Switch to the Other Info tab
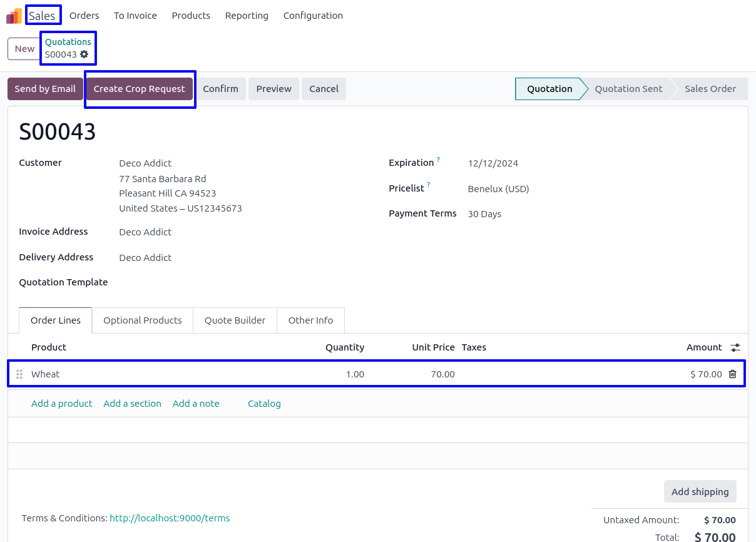756x542 pixels. (x=310, y=320)
